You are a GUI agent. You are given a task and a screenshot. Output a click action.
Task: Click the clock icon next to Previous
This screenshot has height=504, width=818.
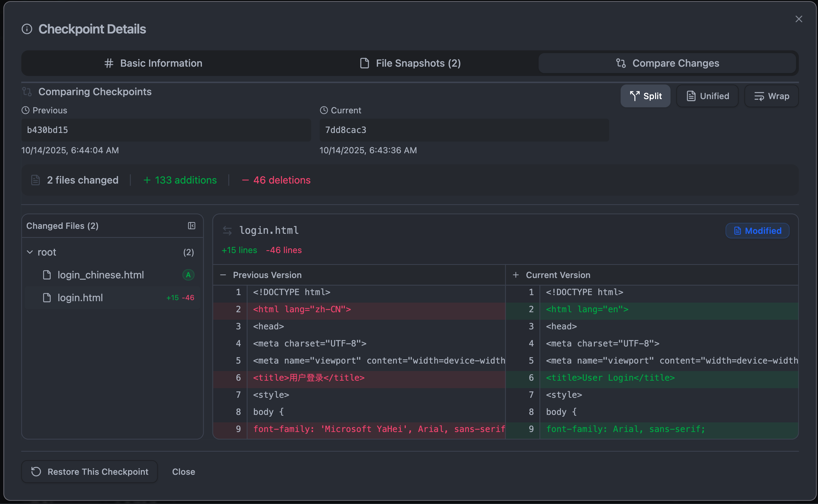25,110
